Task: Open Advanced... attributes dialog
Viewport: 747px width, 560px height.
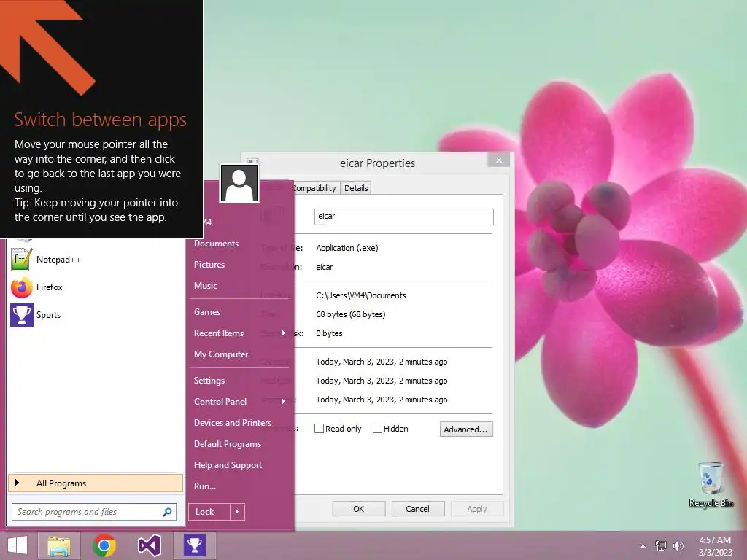Action: pyautogui.click(x=466, y=429)
